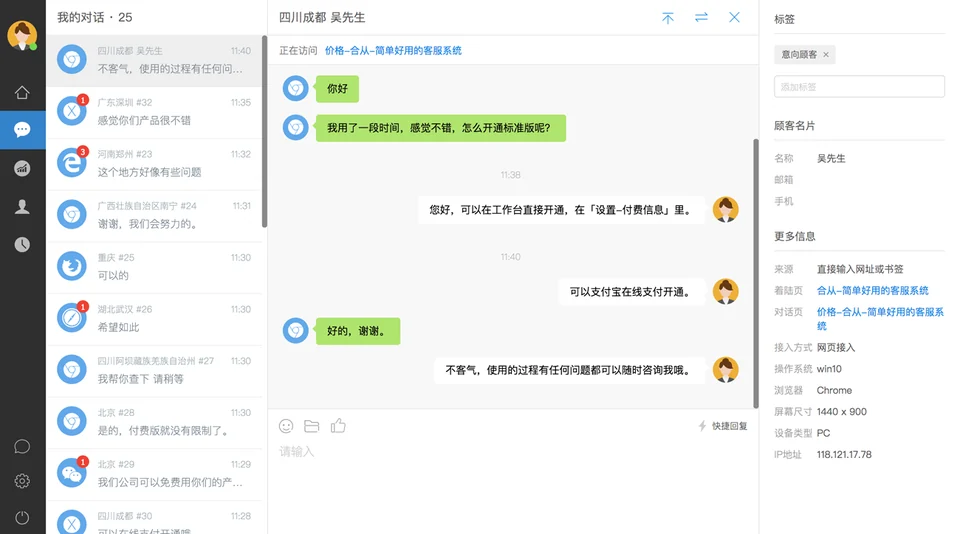Open settings gear in sidebar
This screenshot has width=960, height=534.
22,481
